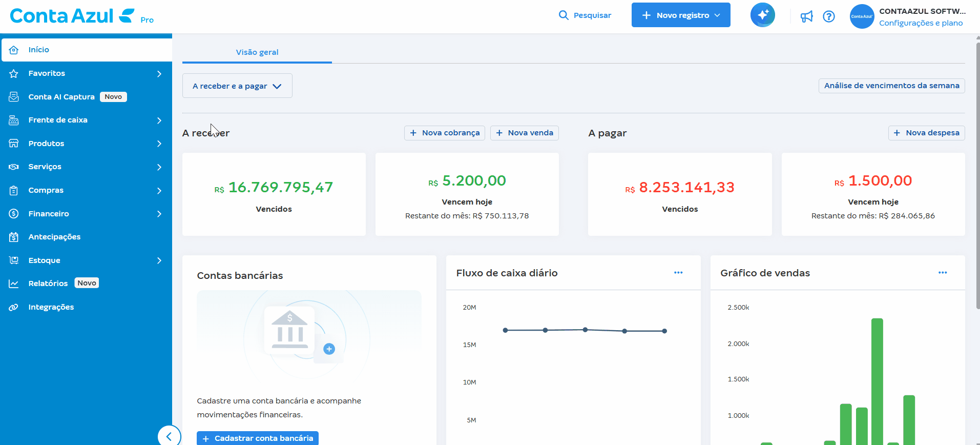This screenshot has height=445, width=980.
Task: Click Análise de vencimentos da semana button
Action: click(891, 86)
